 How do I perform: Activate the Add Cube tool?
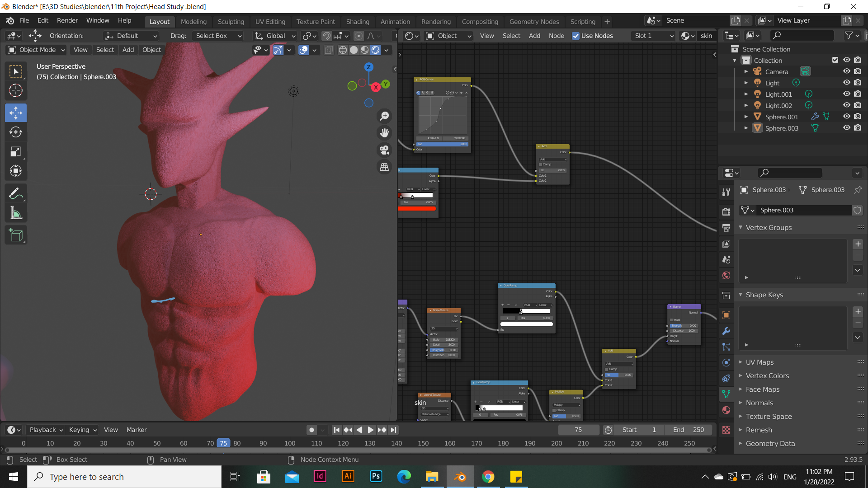pyautogui.click(x=16, y=235)
